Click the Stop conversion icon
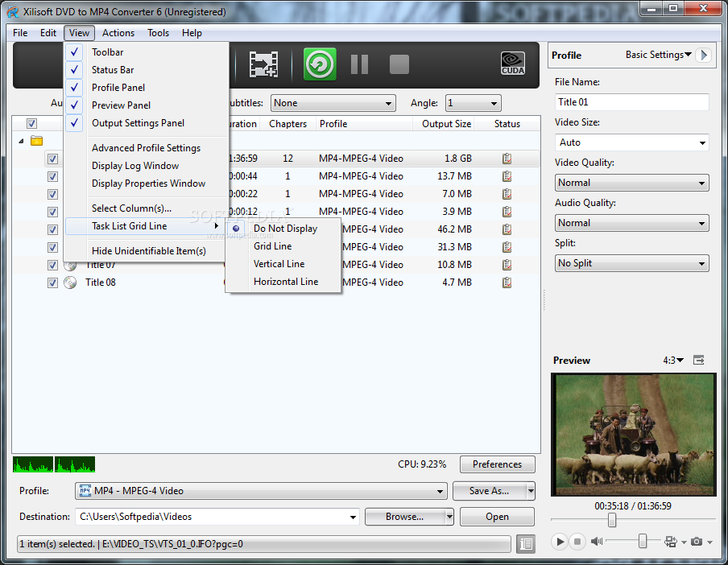 point(399,64)
